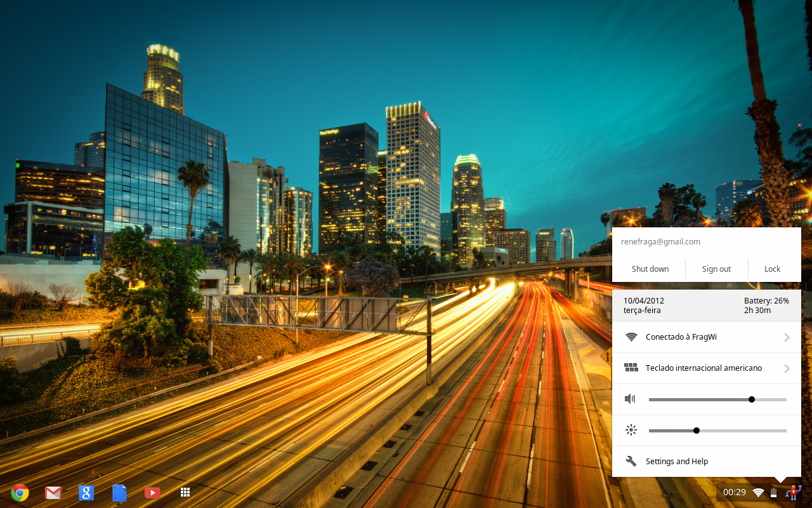Open Google Docs from the shelf

click(x=119, y=492)
